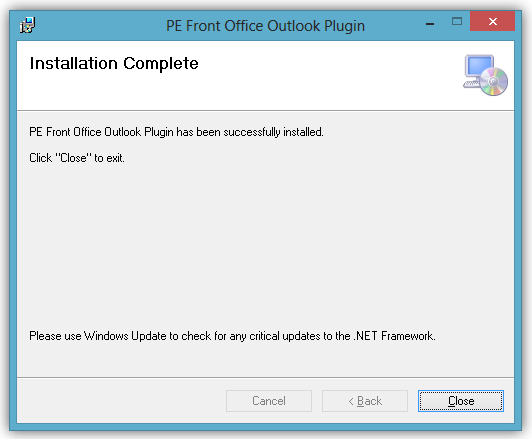532x439 pixels.
Task: Select the Installation Complete heading
Action: (114, 63)
